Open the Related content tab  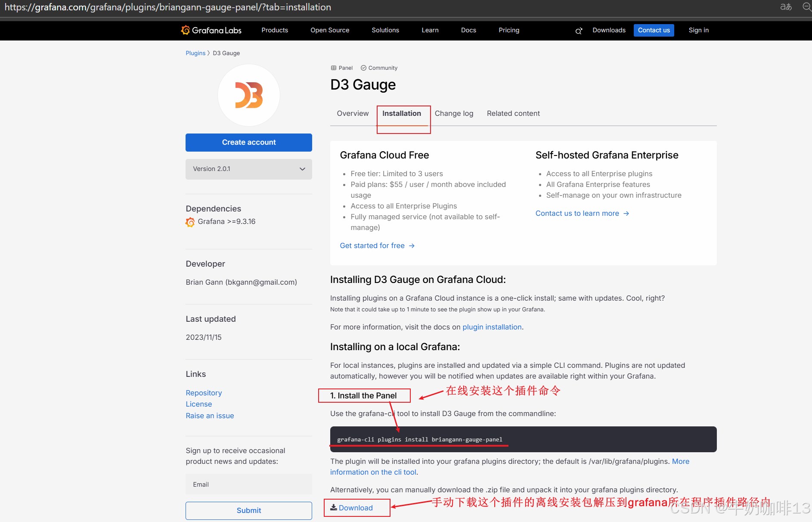513,113
